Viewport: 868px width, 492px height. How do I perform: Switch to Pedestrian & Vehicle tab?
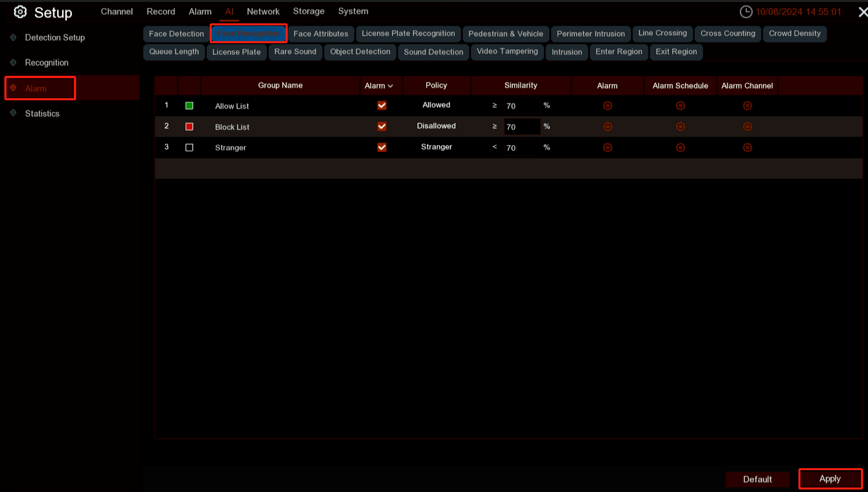pos(506,34)
